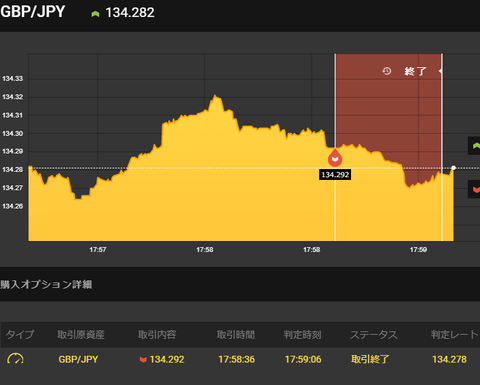The image size is (480, 385).
Task: Click the red LOW arrow button at chart edge
Action: [475, 189]
